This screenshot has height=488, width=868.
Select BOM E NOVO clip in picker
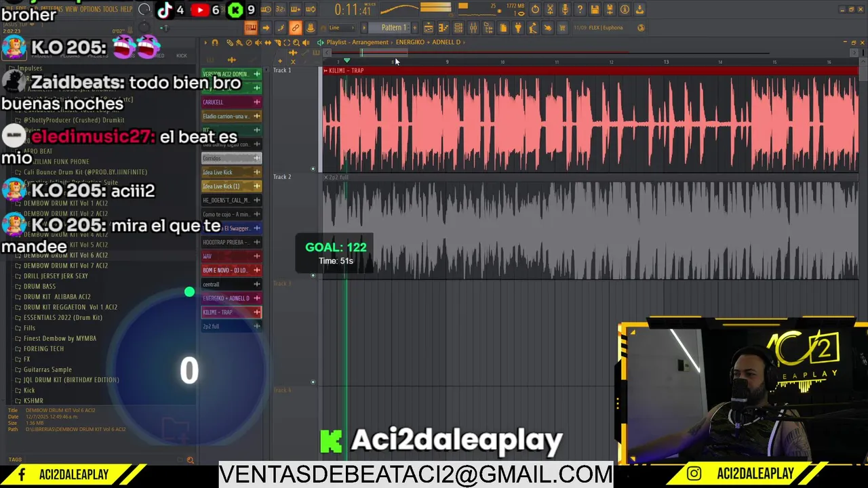click(231, 270)
